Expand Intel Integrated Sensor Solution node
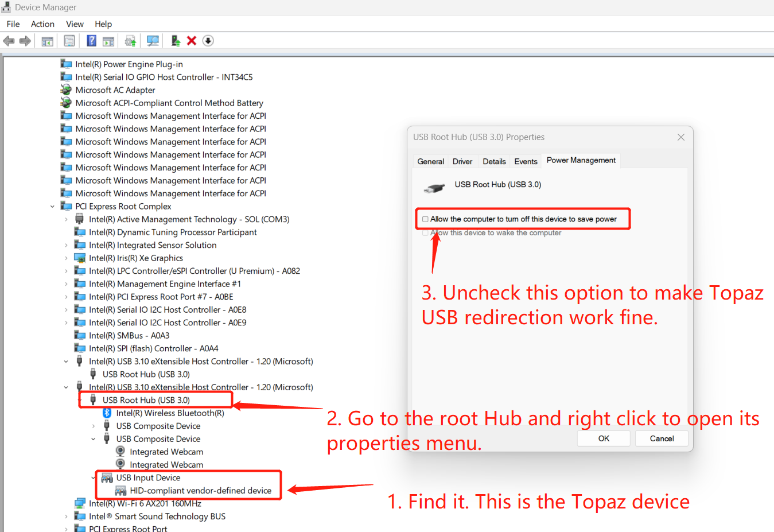The height and width of the screenshot is (532, 774). click(x=66, y=245)
